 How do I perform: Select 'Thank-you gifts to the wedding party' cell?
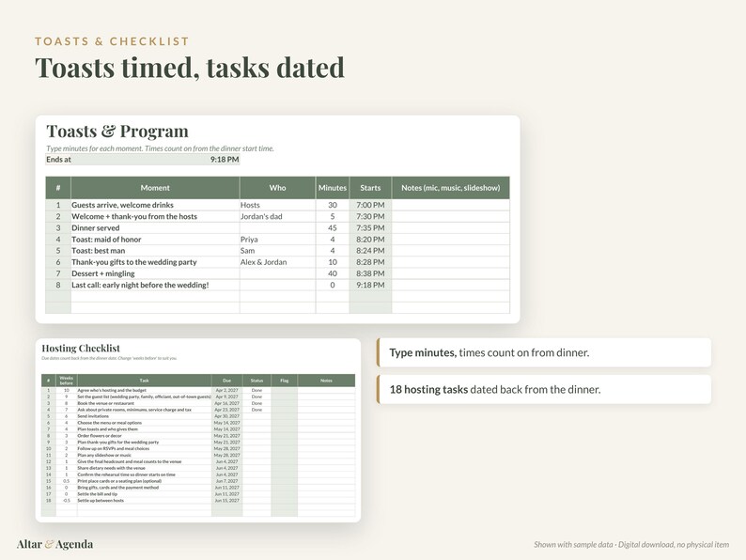pos(155,262)
